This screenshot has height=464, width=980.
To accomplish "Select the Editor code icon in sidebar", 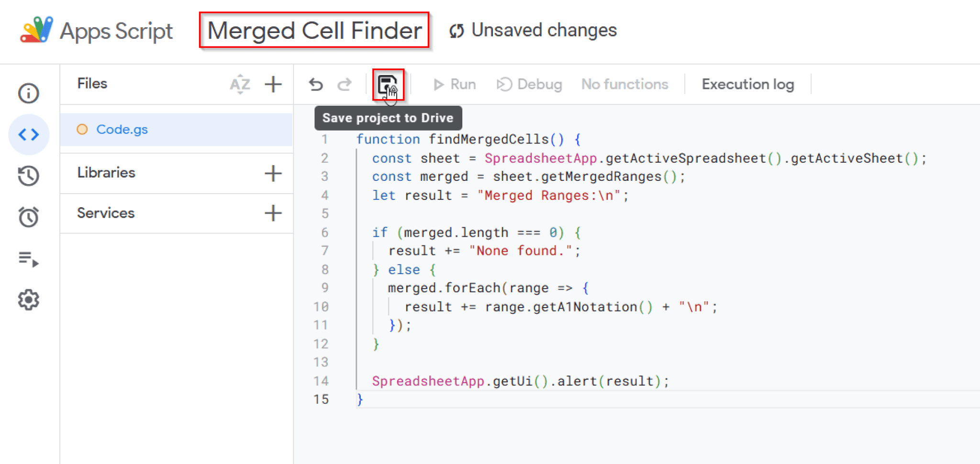I will (x=29, y=134).
